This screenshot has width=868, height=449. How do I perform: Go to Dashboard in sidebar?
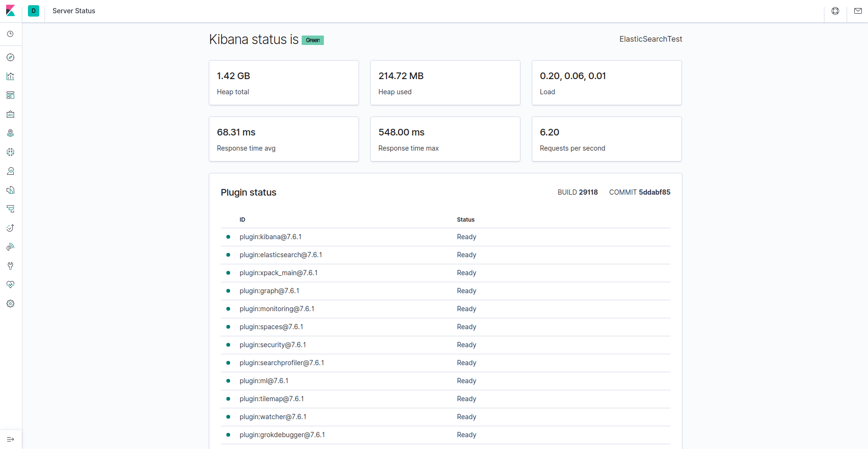(10, 95)
